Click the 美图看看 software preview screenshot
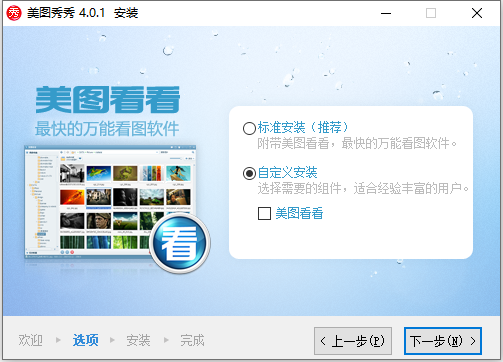The image size is (503, 362). [110, 202]
